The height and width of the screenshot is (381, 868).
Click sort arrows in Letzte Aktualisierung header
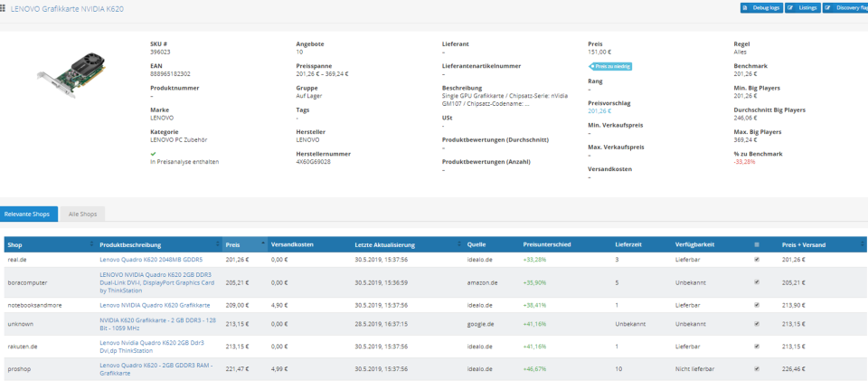458,244
